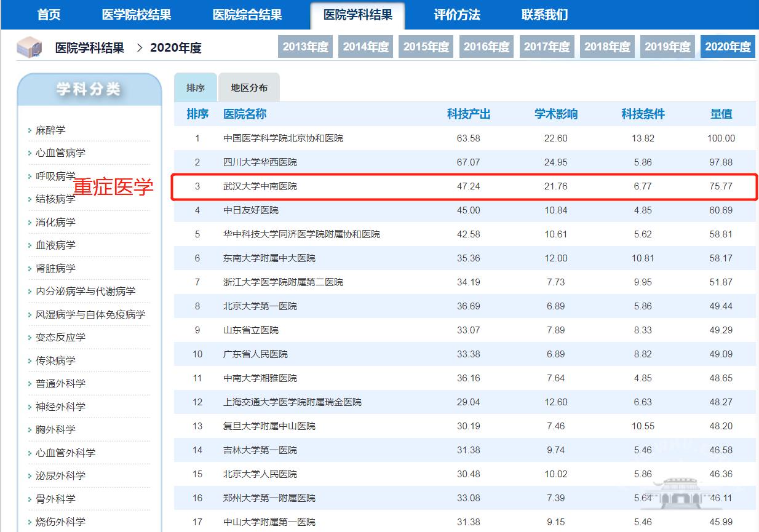The width and height of the screenshot is (759, 532).
Task: Select the 2019年度 year button
Action: click(667, 47)
